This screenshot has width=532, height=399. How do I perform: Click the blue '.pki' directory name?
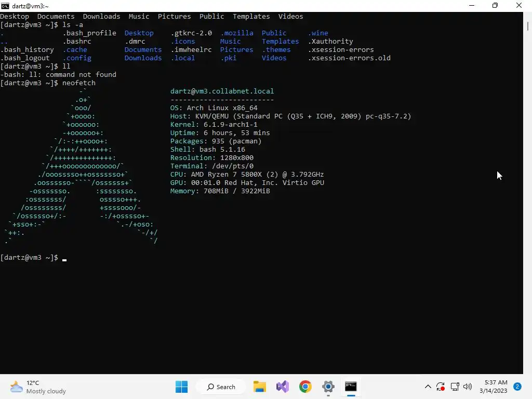pyautogui.click(x=229, y=58)
